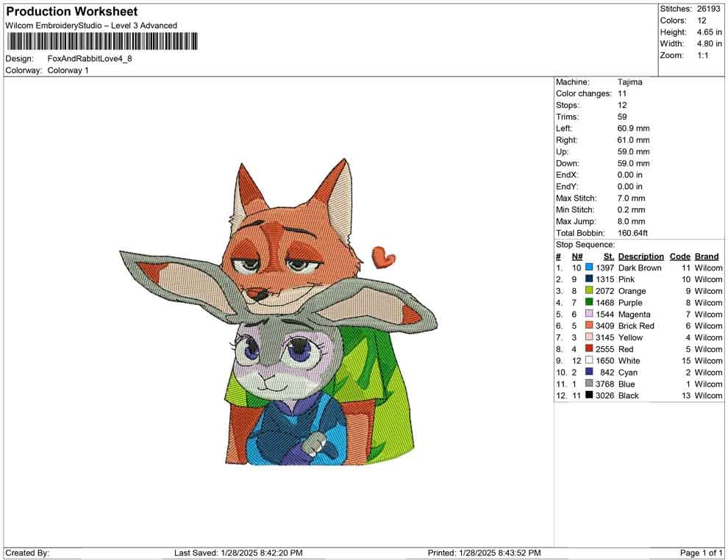The width and height of the screenshot is (728, 560).
Task: Click the 'N#' column header
Action: (x=577, y=256)
